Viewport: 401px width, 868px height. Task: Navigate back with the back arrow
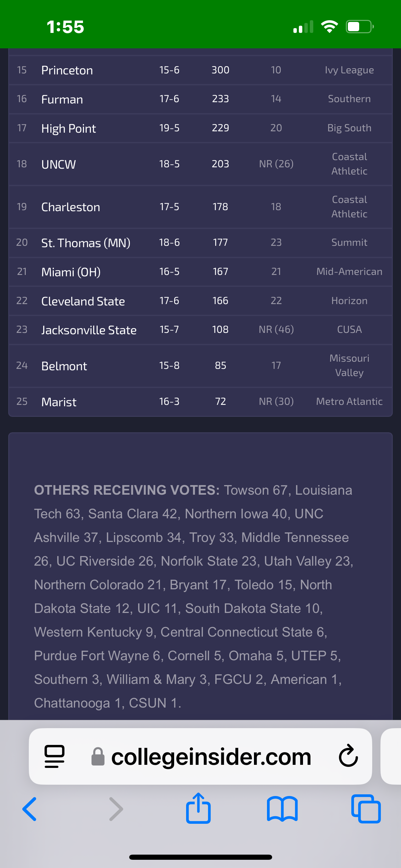29,808
